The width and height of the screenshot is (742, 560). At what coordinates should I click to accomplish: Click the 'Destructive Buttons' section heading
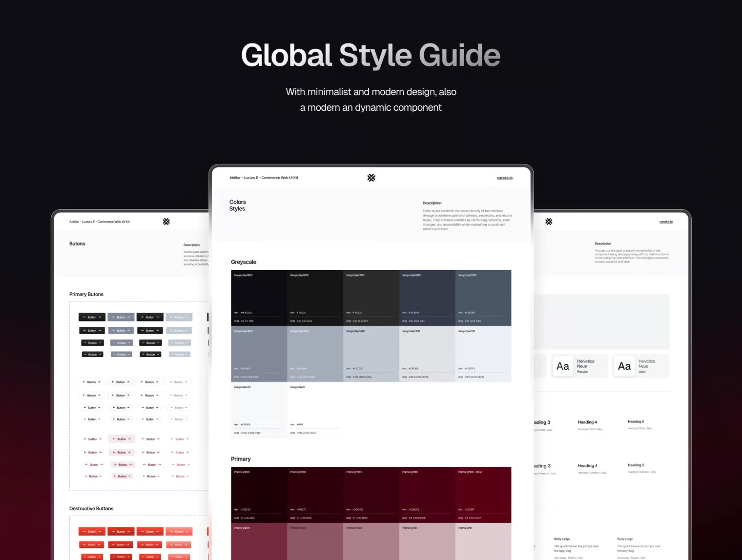click(x=91, y=508)
